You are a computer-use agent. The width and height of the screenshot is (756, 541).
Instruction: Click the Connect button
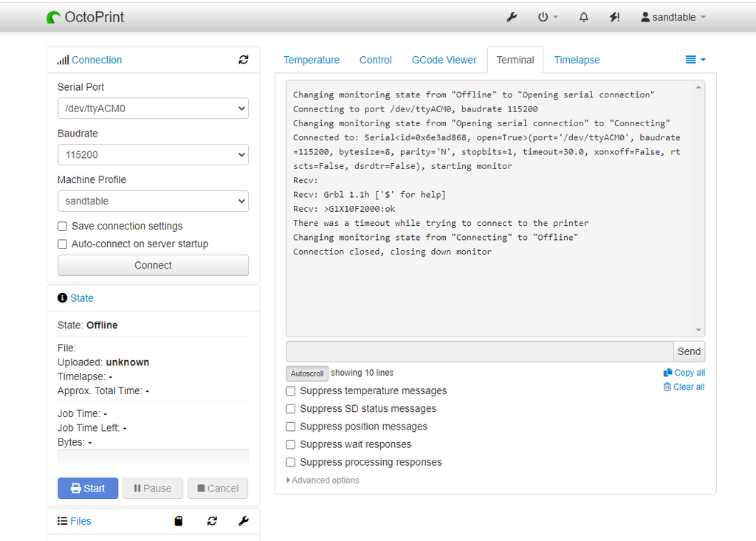pyautogui.click(x=154, y=265)
